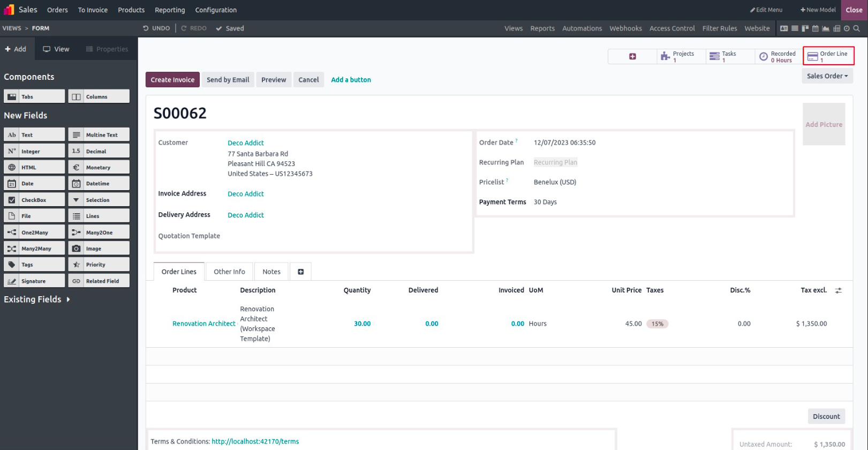Screen dimensions: 868x450
Task: Click the Tags field component
Action: point(34,265)
